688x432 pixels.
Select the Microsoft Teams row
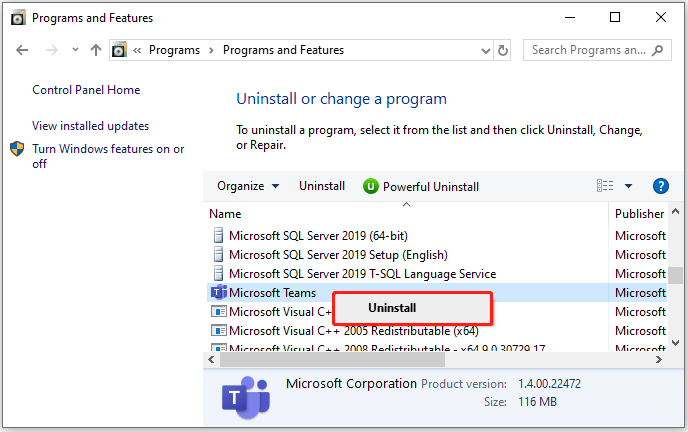click(437, 293)
